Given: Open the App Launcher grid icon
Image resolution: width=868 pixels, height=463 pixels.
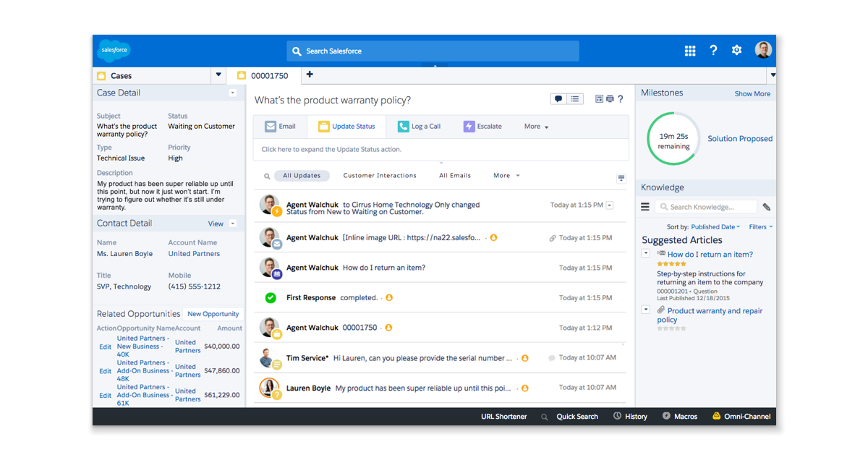Looking at the screenshot, I should [x=690, y=51].
